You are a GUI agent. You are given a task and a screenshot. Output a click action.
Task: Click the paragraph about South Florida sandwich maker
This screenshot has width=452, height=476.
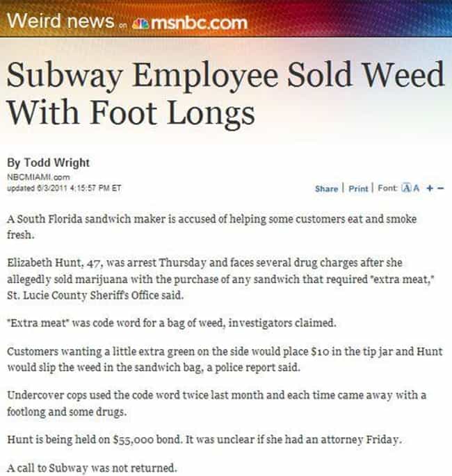point(211,227)
